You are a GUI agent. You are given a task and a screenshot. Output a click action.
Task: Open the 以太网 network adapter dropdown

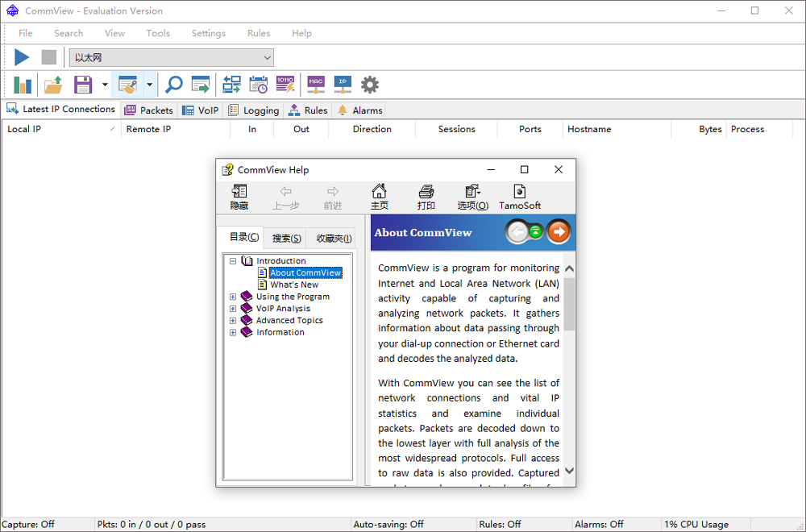[267, 57]
